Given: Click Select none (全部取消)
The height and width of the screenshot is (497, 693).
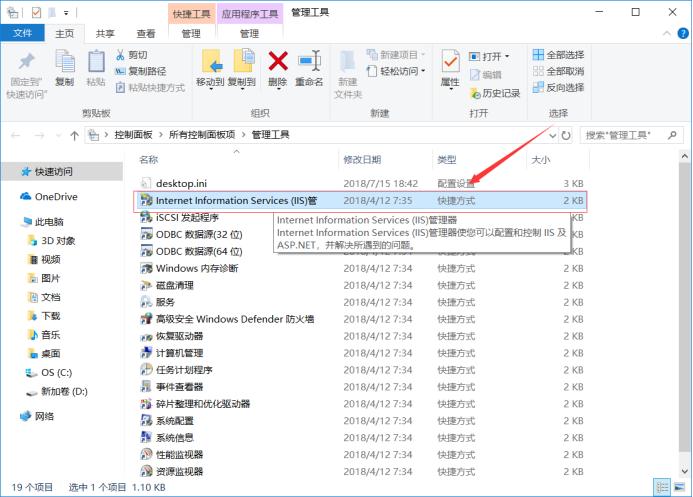Looking at the screenshot, I should coord(559,71).
